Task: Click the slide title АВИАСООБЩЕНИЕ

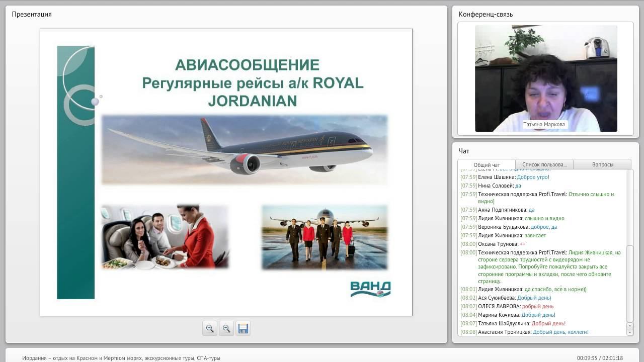Action: [247, 65]
